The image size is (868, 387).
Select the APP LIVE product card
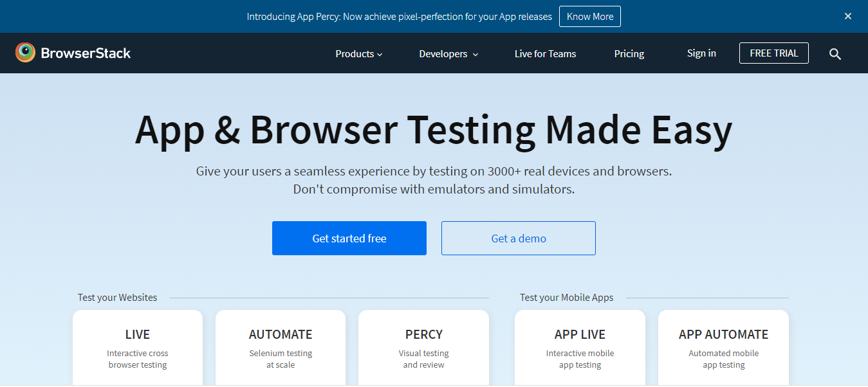580,348
